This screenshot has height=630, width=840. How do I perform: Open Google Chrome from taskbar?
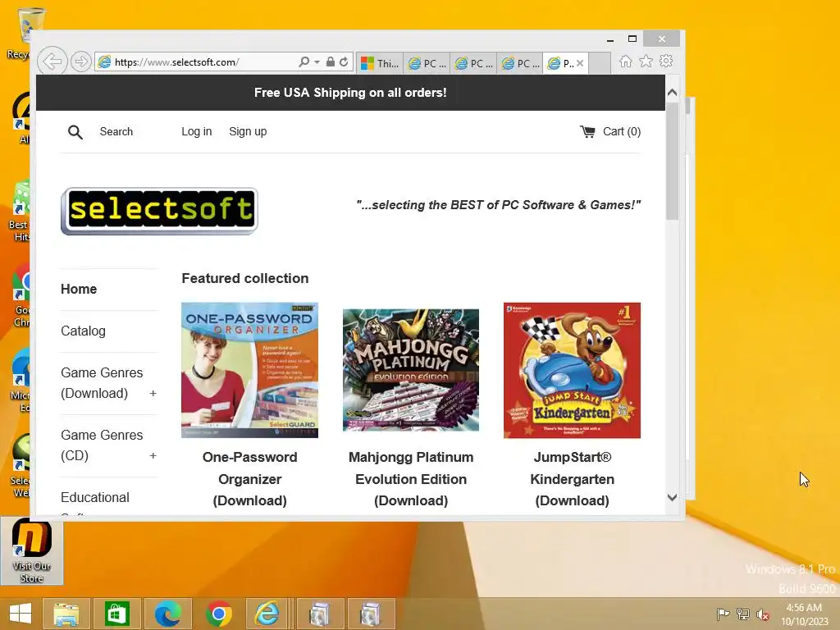pos(218,614)
